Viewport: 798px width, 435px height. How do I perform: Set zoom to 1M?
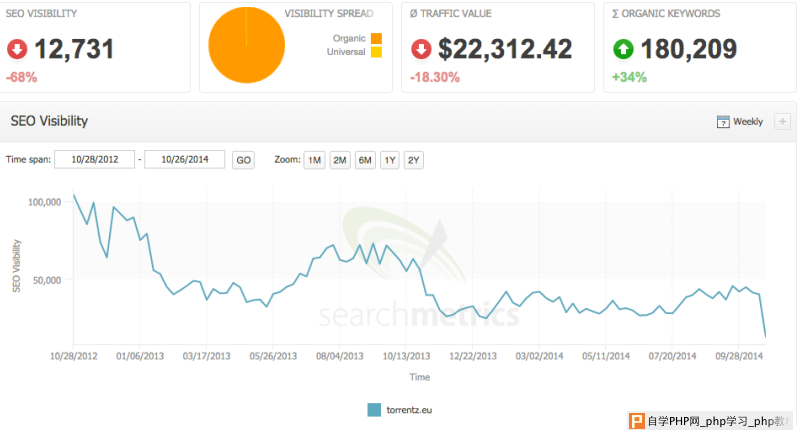314,160
